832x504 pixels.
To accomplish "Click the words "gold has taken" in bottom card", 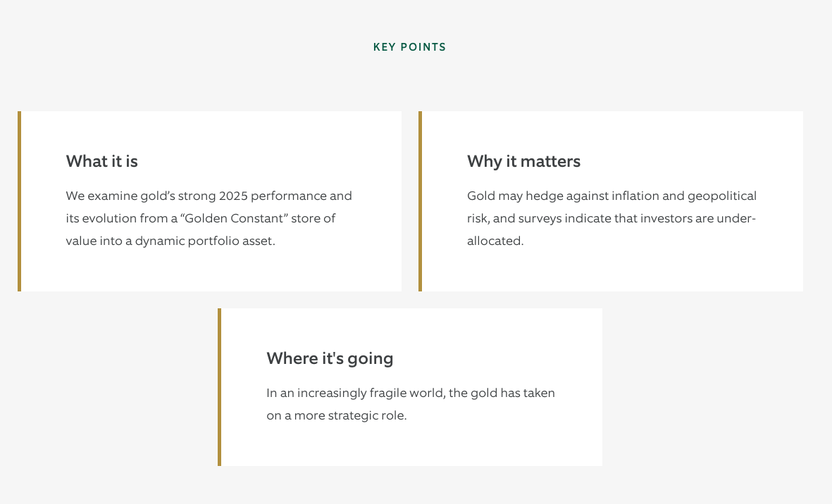I will coord(513,393).
